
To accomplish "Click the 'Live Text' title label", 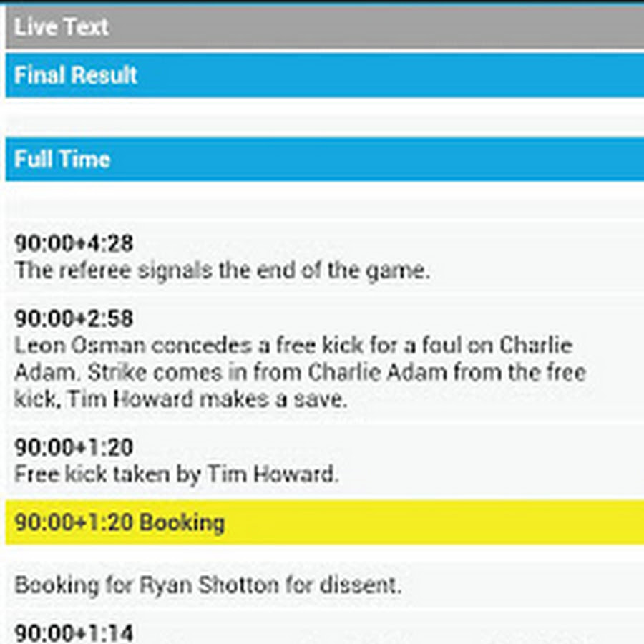I will point(62,27).
